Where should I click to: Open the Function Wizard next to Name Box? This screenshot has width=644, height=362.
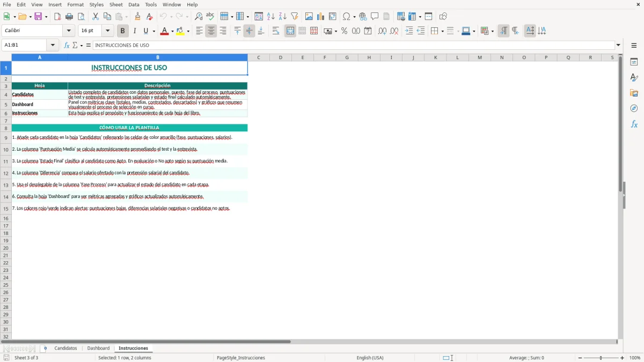click(x=67, y=45)
